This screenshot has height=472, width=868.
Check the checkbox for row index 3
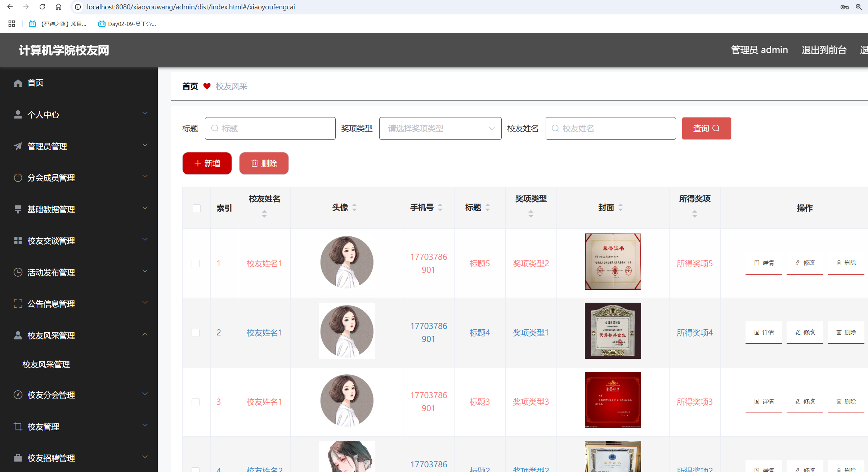[196, 402]
